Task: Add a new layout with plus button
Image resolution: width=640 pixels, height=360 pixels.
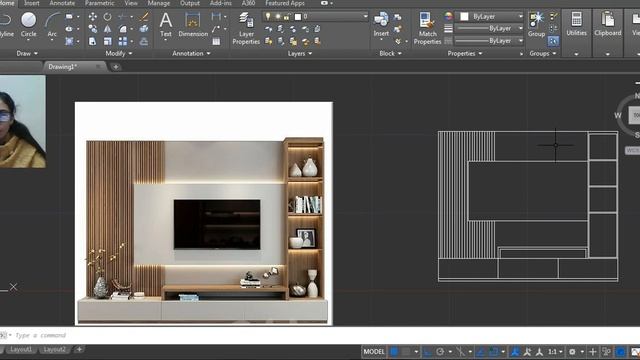Action: tap(79, 349)
